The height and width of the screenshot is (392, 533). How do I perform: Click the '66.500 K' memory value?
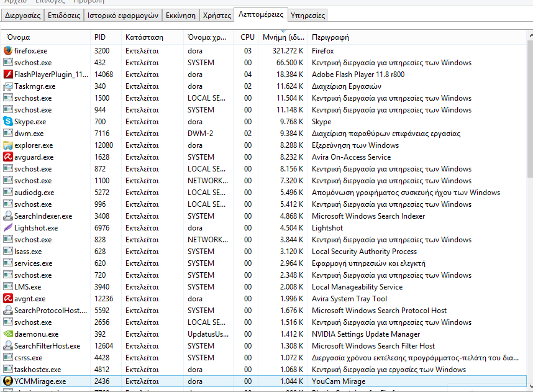[x=289, y=63]
